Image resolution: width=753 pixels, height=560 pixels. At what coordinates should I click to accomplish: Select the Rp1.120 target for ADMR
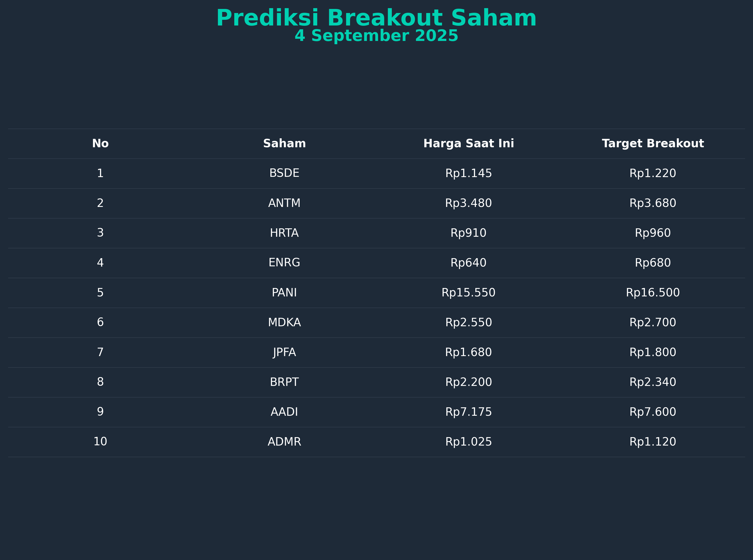653,442
